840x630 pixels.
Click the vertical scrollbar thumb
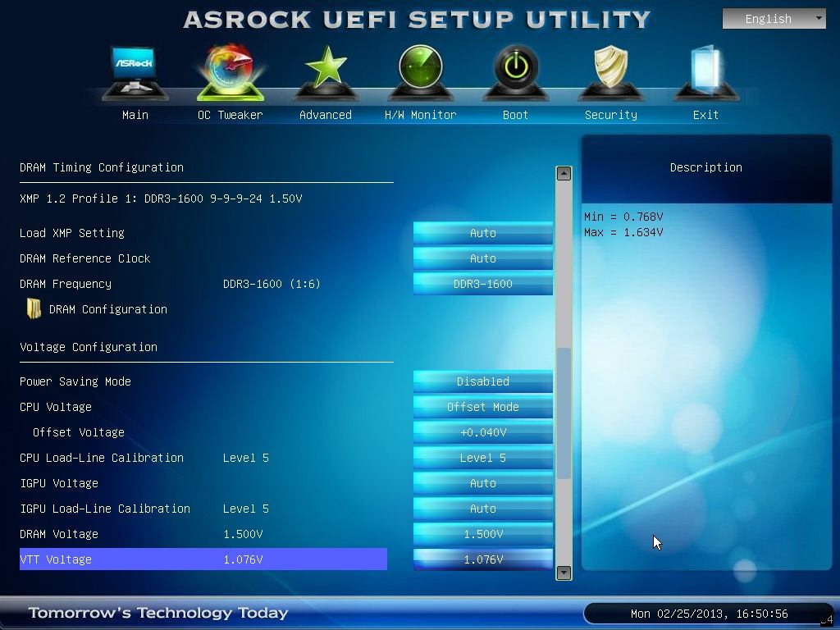[564, 413]
